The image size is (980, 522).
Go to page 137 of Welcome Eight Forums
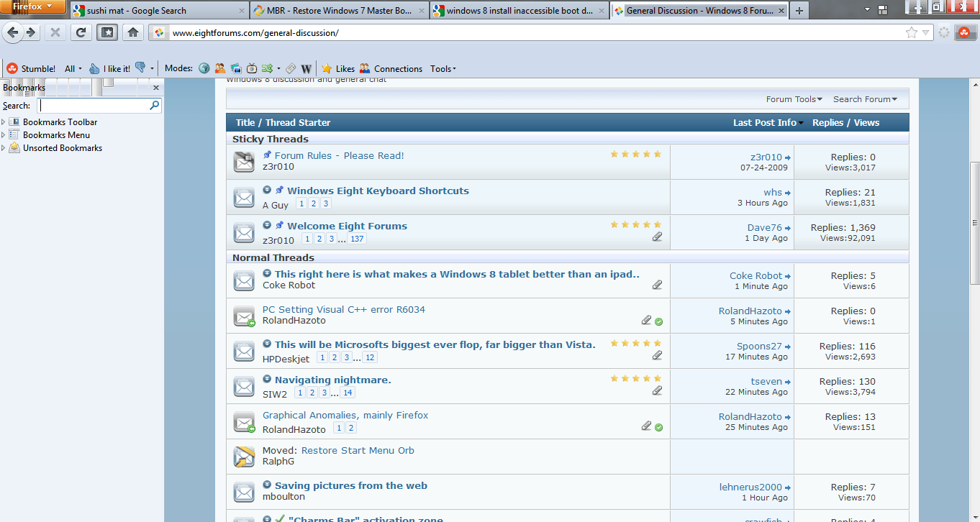click(358, 239)
